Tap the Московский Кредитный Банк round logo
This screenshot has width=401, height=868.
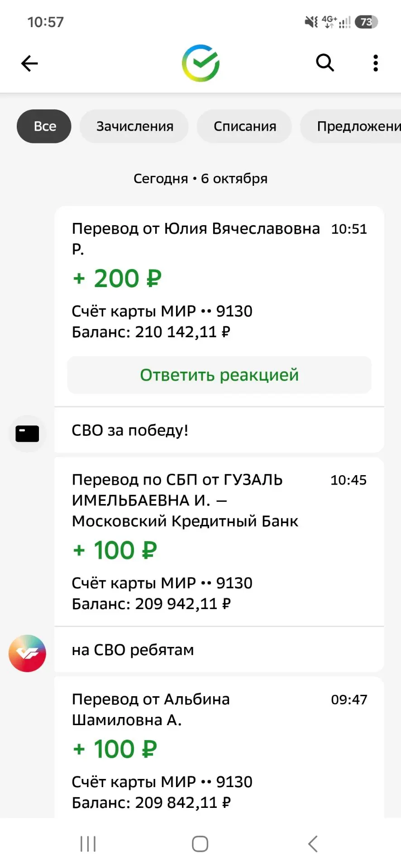[x=27, y=653]
